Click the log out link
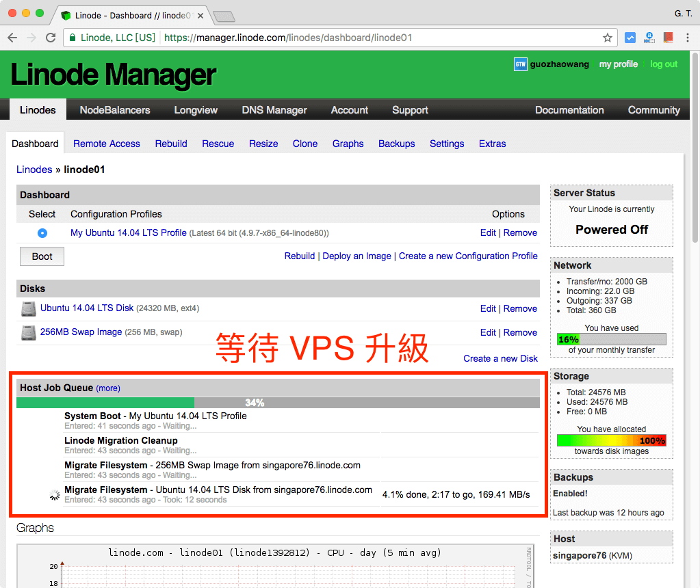 663,64
